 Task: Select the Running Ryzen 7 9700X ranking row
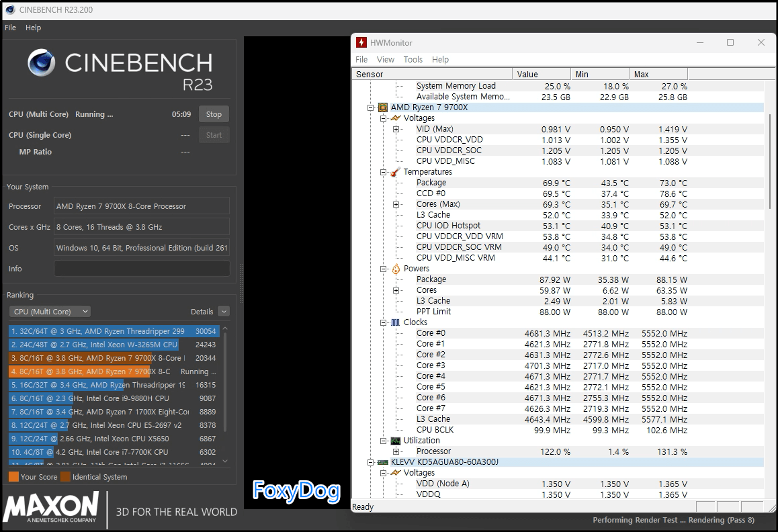coord(114,371)
